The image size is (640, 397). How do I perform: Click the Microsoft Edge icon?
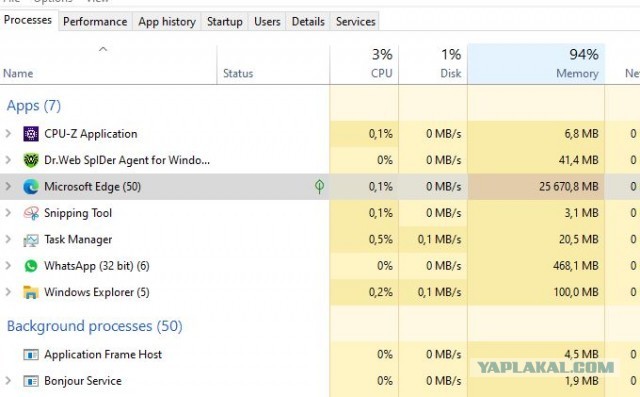click(x=31, y=187)
